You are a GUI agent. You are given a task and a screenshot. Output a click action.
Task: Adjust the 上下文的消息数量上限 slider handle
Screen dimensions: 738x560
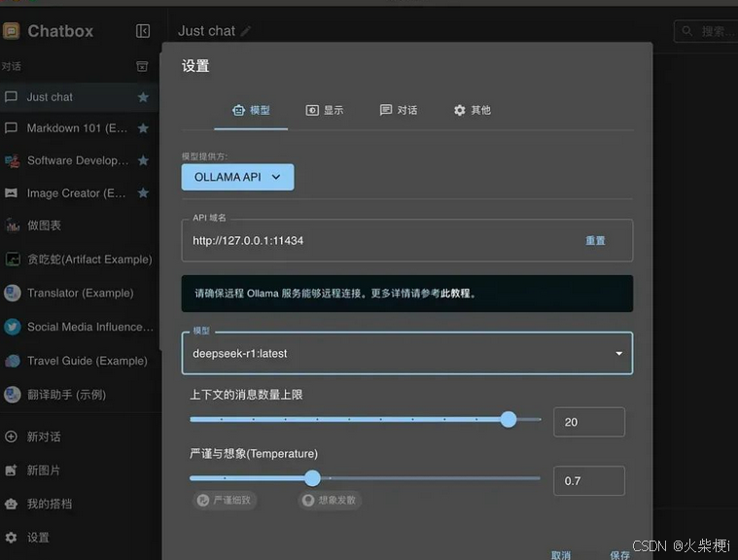(509, 419)
